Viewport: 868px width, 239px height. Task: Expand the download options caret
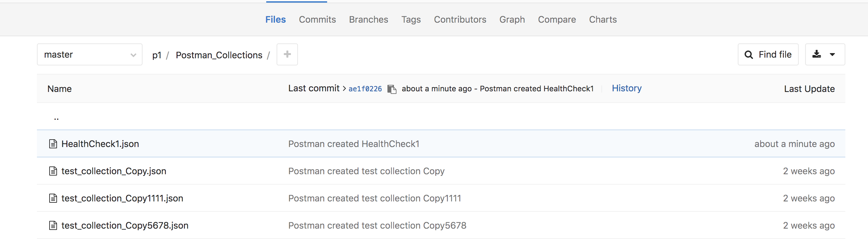click(x=832, y=55)
